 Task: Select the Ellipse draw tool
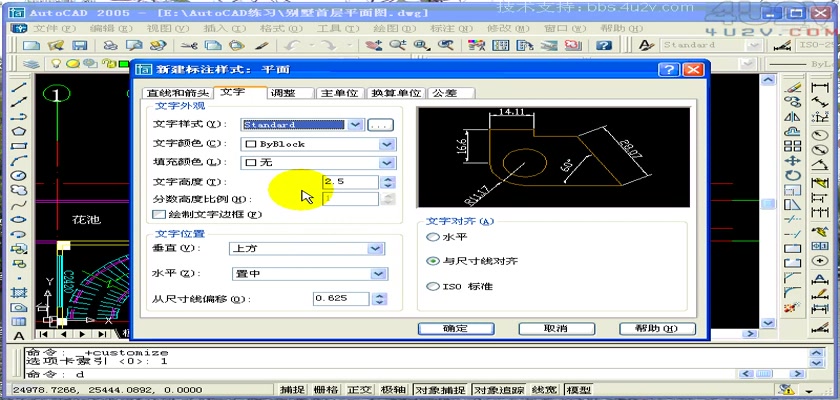[x=19, y=219]
